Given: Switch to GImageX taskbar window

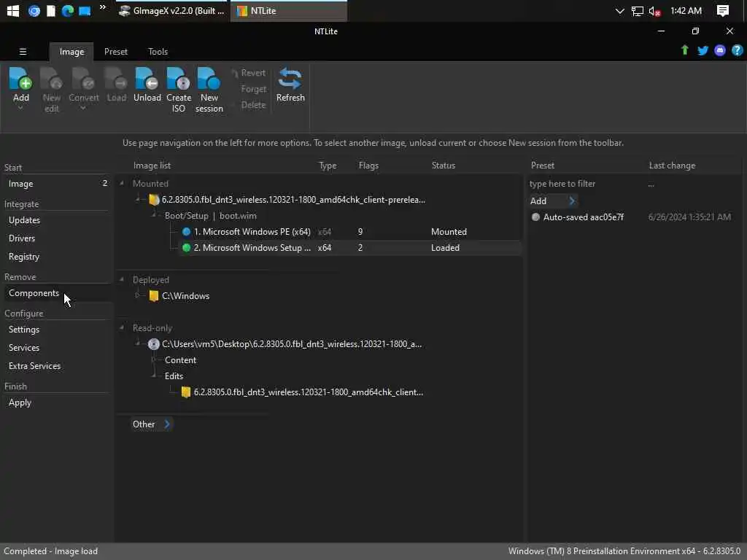Looking at the screenshot, I should (172, 10).
